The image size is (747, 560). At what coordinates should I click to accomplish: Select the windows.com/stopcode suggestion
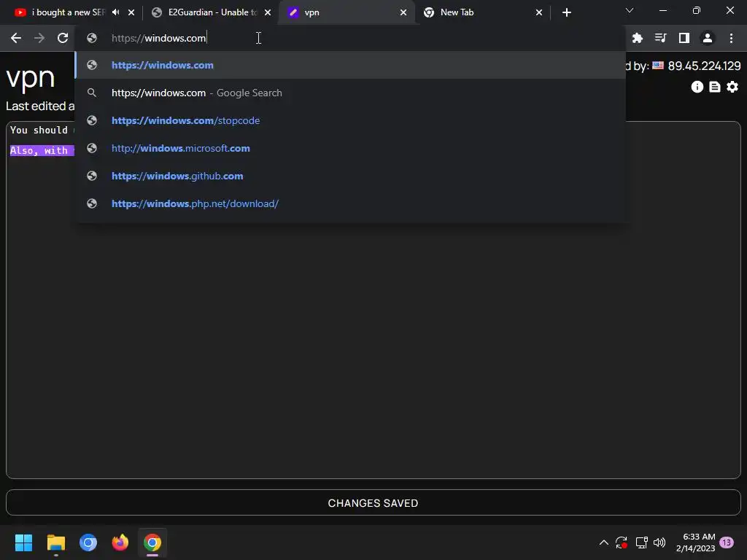(350, 120)
